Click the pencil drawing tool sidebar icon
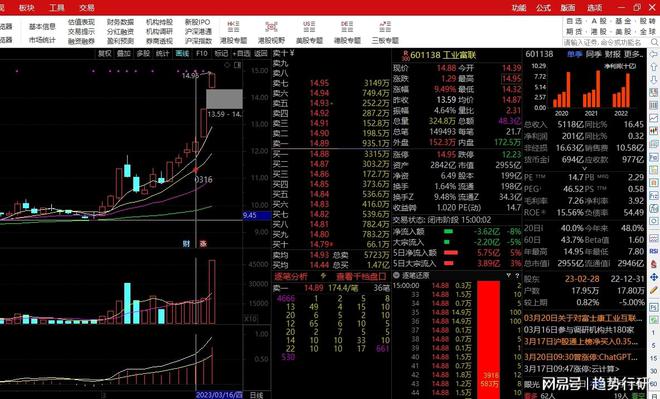660x399 pixels. (x=654, y=290)
